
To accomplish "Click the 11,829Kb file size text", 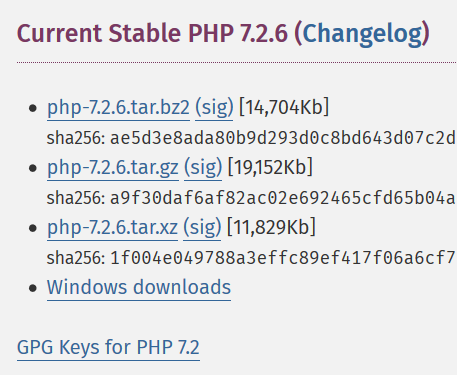I will click(271, 227).
